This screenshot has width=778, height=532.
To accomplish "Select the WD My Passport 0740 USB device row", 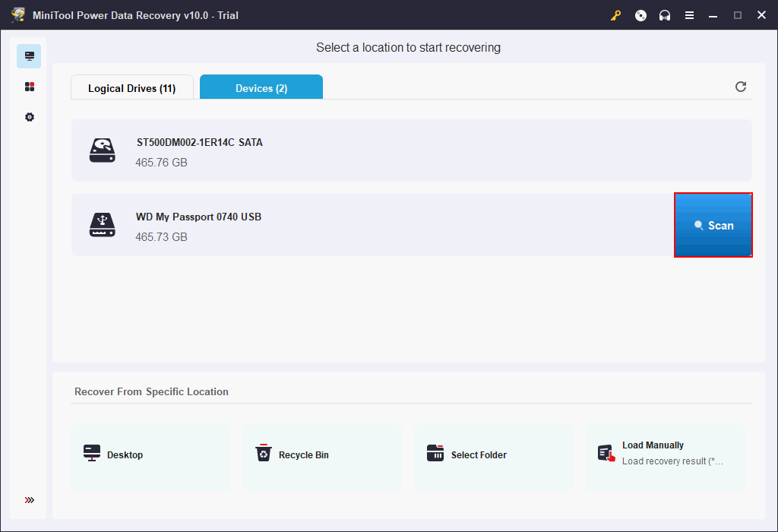I will click(342, 225).
